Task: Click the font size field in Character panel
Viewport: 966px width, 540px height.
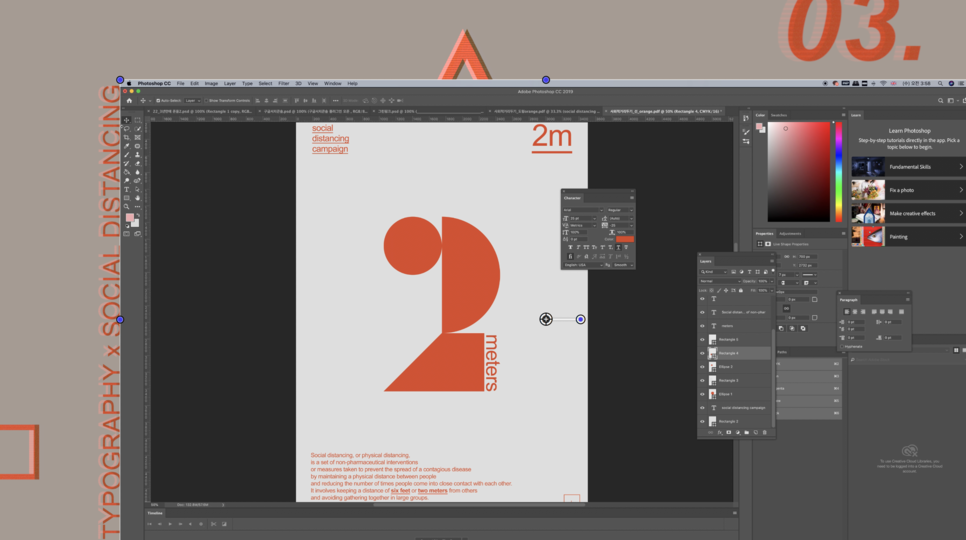Action: (583, 219)
